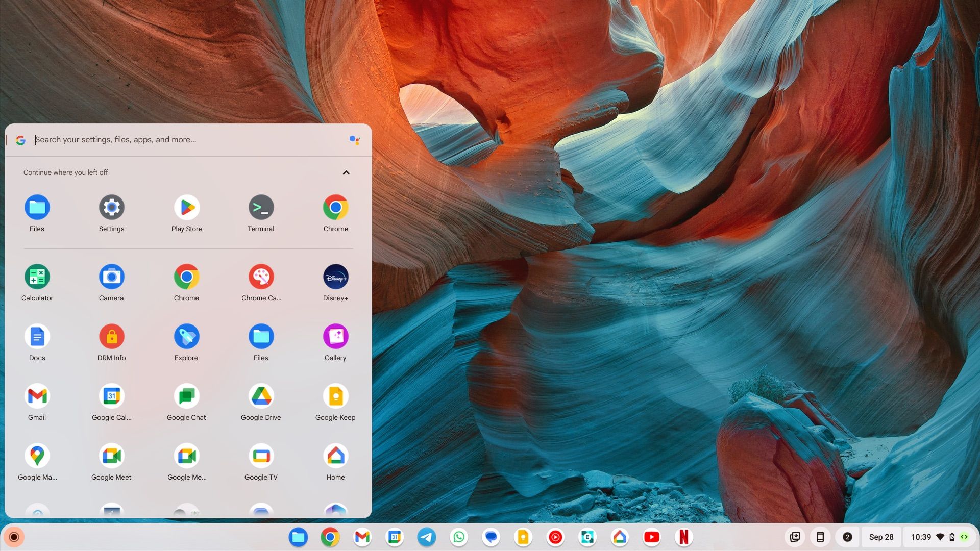Open YouTube Music from the shelf
980x551 pixels.
coord(555,537)
